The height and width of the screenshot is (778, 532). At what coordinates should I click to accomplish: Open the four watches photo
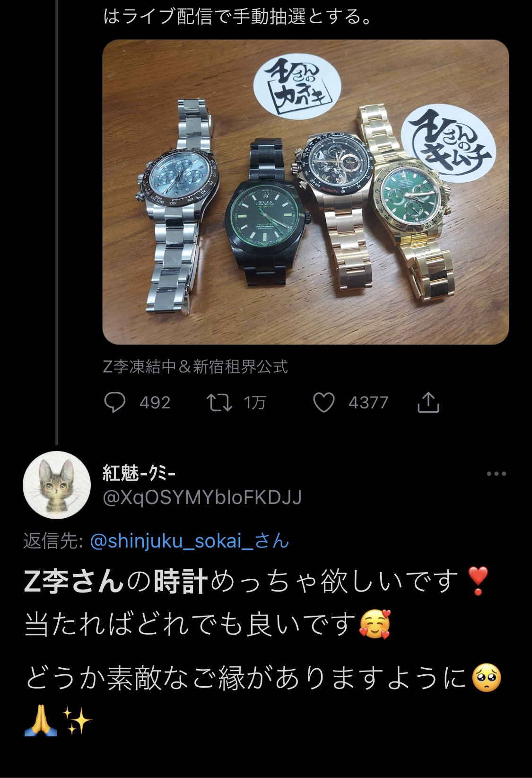coord(305,192)
